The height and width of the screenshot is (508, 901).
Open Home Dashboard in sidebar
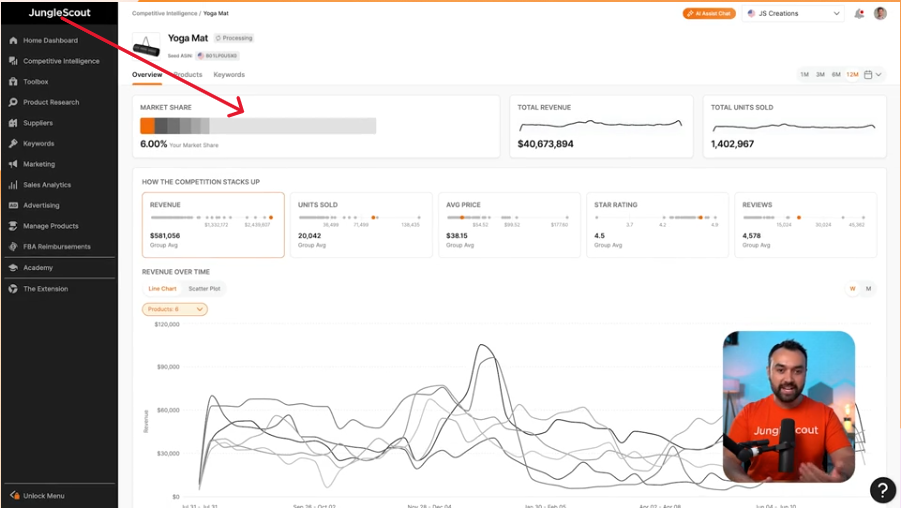point(51,40)
